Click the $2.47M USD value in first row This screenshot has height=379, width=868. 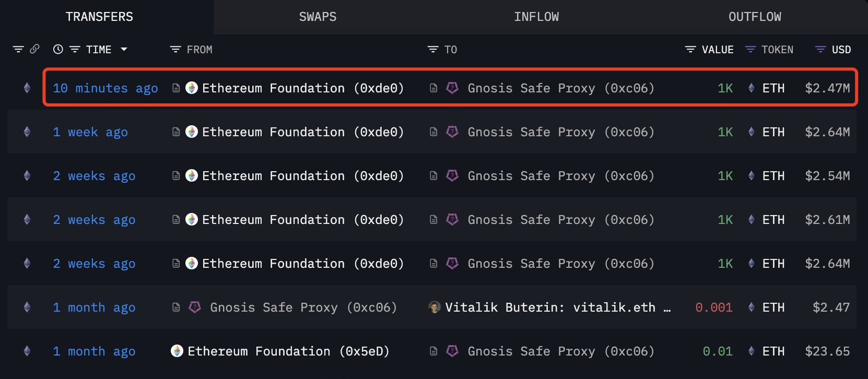point(827,88)
